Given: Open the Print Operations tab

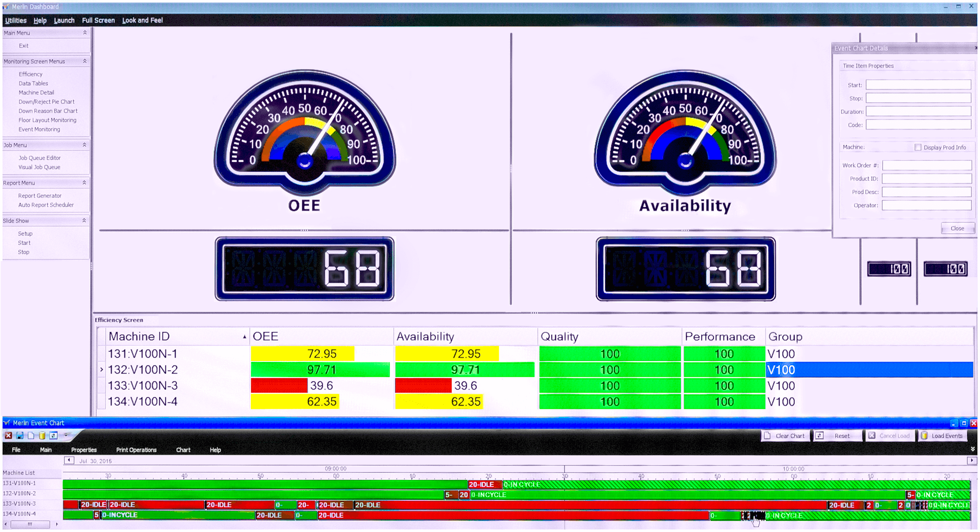Looking at the screenshot, I should [x=136, y=450].
